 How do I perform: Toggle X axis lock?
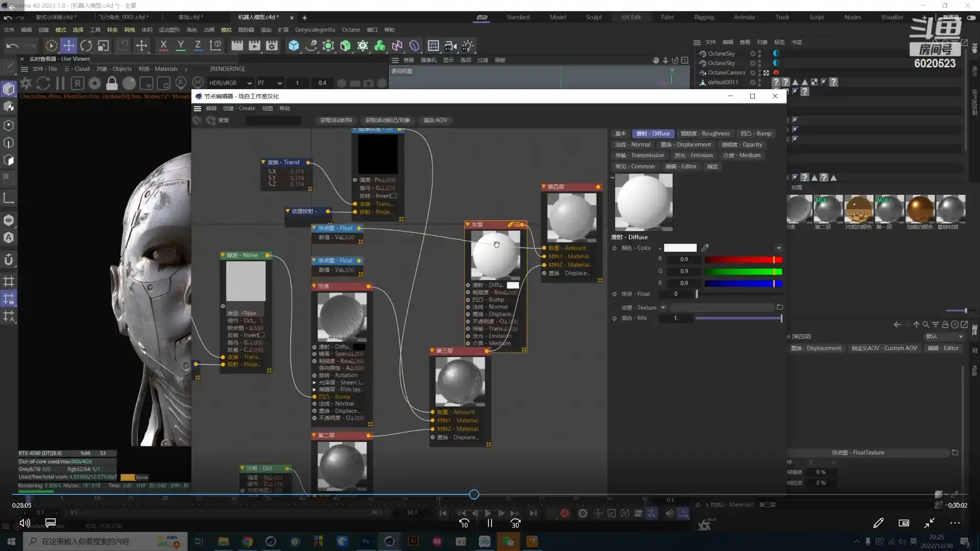click(163, 45)
